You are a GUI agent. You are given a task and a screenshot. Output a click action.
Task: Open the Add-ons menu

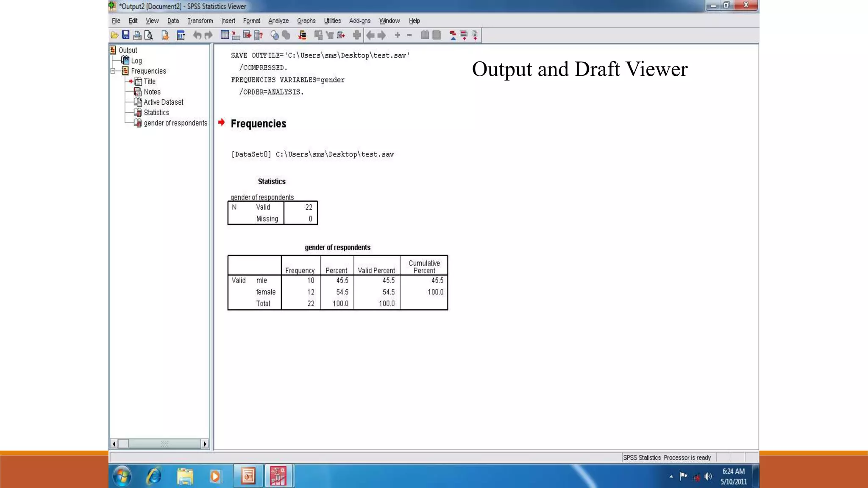pos(360,21)
